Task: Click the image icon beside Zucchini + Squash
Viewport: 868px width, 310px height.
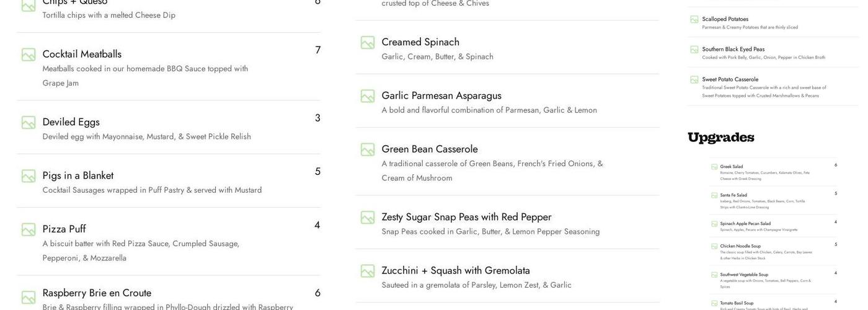Action: (x=368, y=271)
